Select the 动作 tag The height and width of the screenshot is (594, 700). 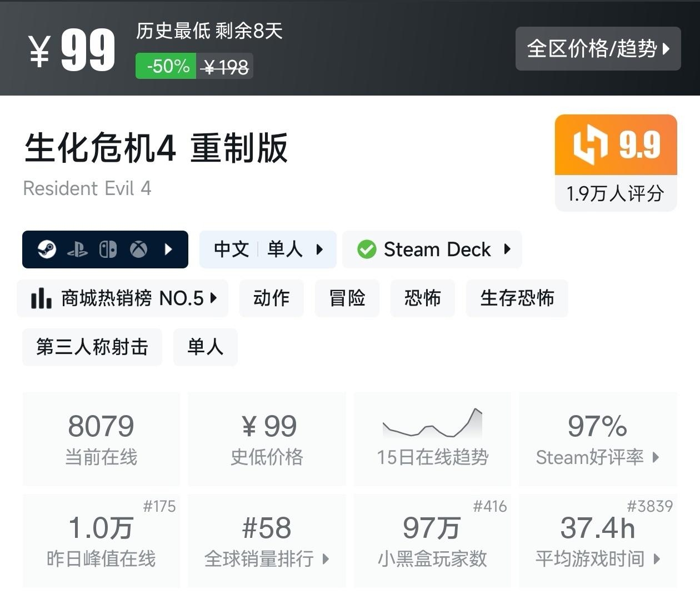click(272, 298)
